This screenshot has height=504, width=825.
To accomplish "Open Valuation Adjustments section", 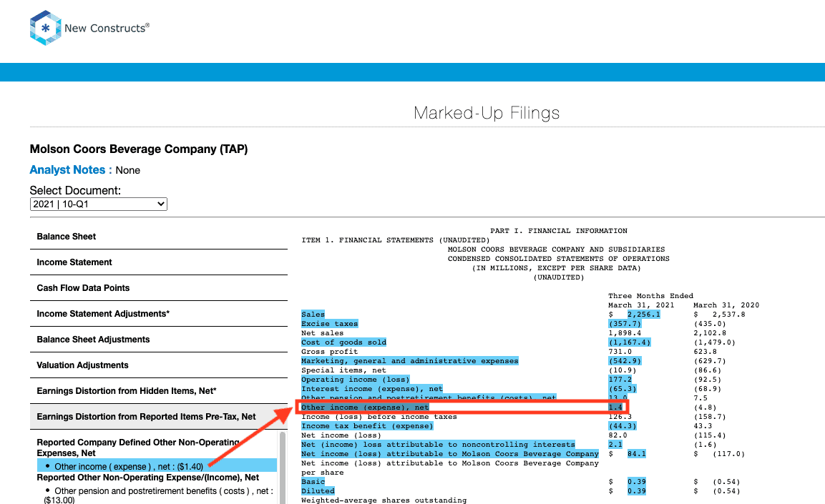I will tap(158, 365).
